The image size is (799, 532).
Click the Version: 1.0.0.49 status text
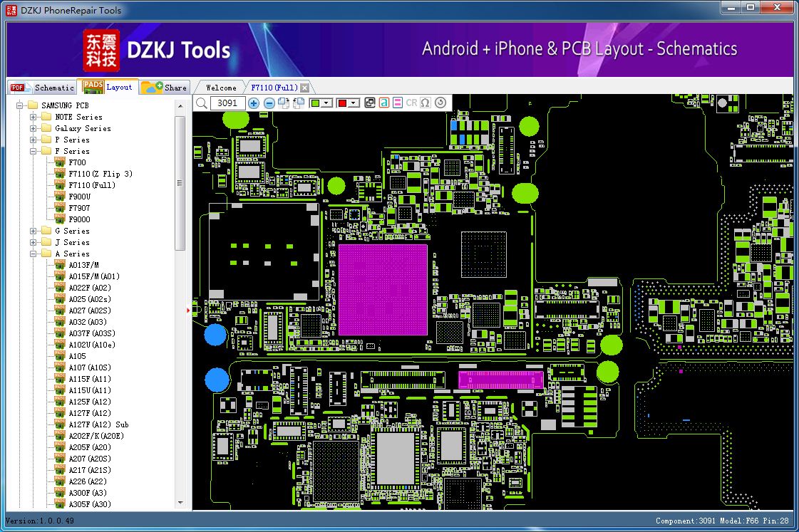[x=40, y=521]
